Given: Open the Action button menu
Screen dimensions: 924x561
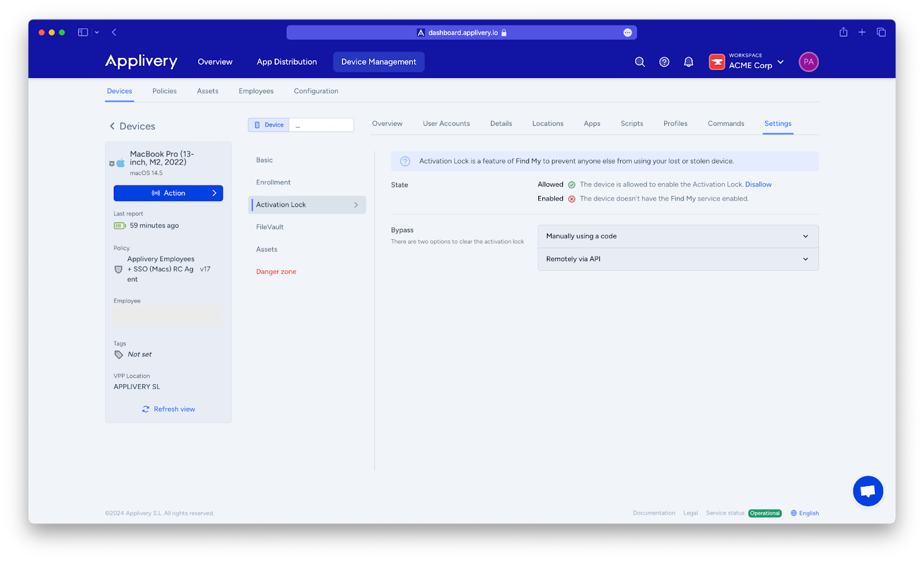Looking at the screenshot, I should pyautogui.click(x=168, y=193).
